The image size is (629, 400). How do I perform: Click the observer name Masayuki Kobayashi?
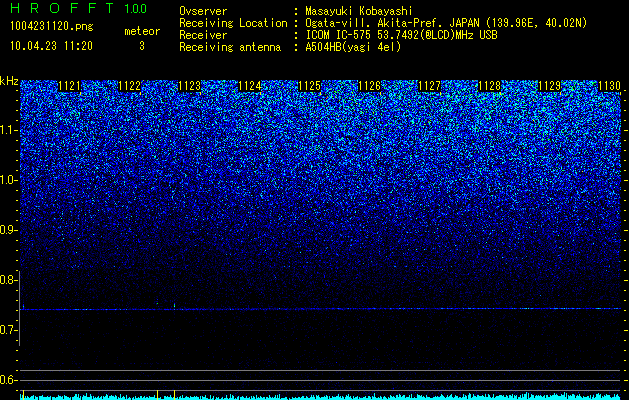pos(359,11)
